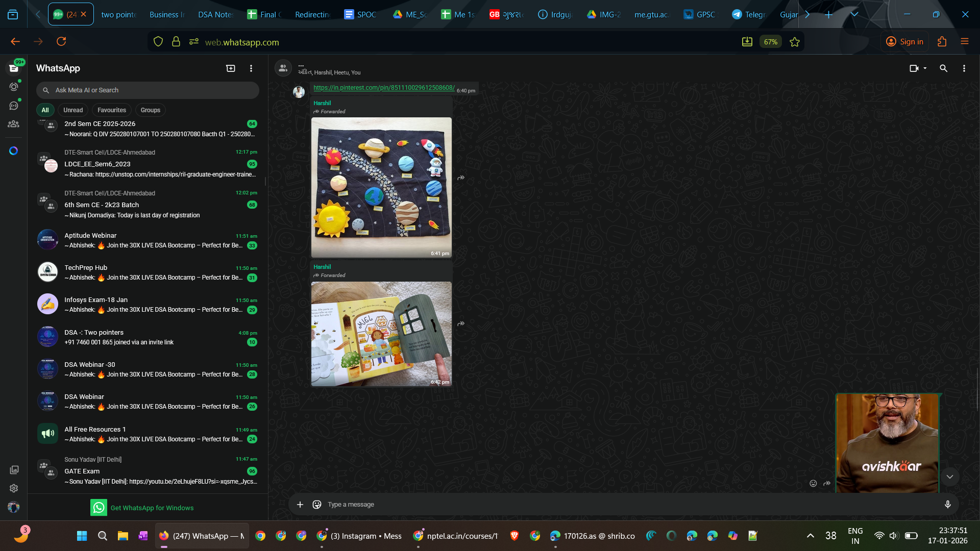Open chat menu three dots in header
The width and height of the screenshot is (980, 551).
tap(964, 68)
